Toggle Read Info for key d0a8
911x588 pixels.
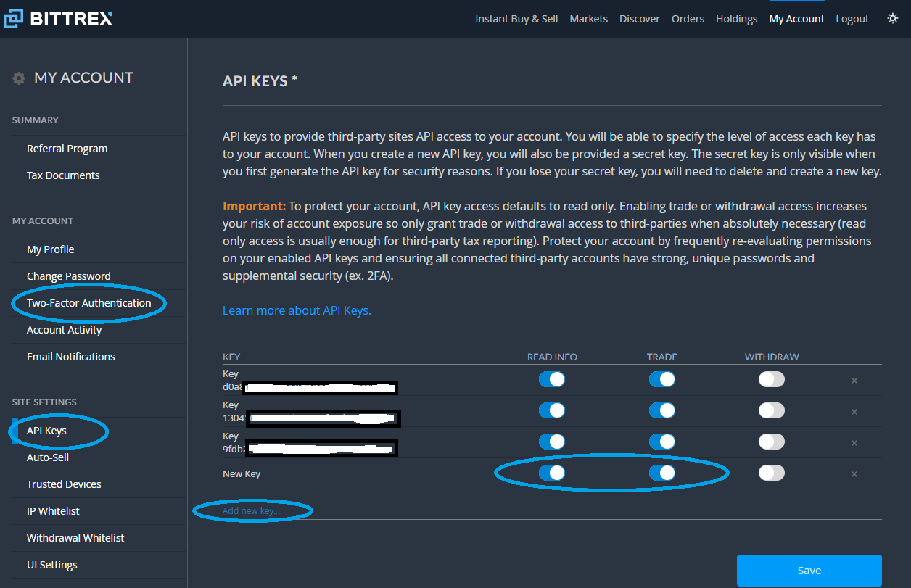pyautogui.click(x=552, y=379)
